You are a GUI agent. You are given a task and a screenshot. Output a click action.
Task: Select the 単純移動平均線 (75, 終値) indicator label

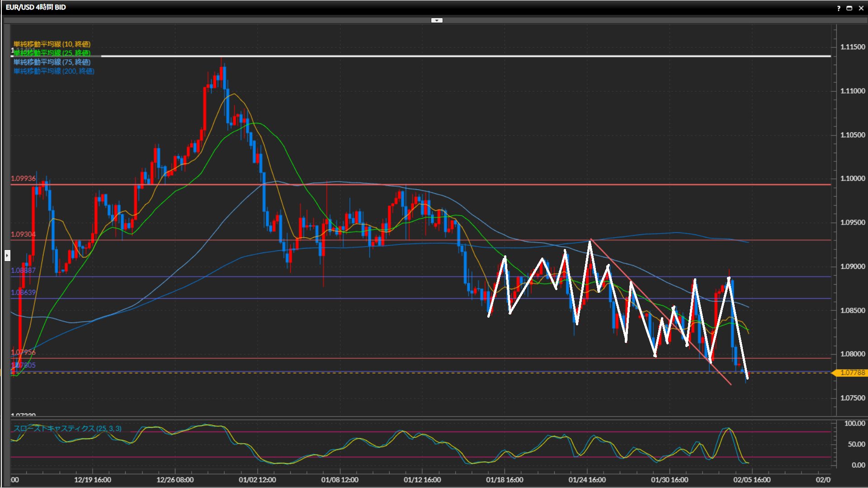[52, 62]
